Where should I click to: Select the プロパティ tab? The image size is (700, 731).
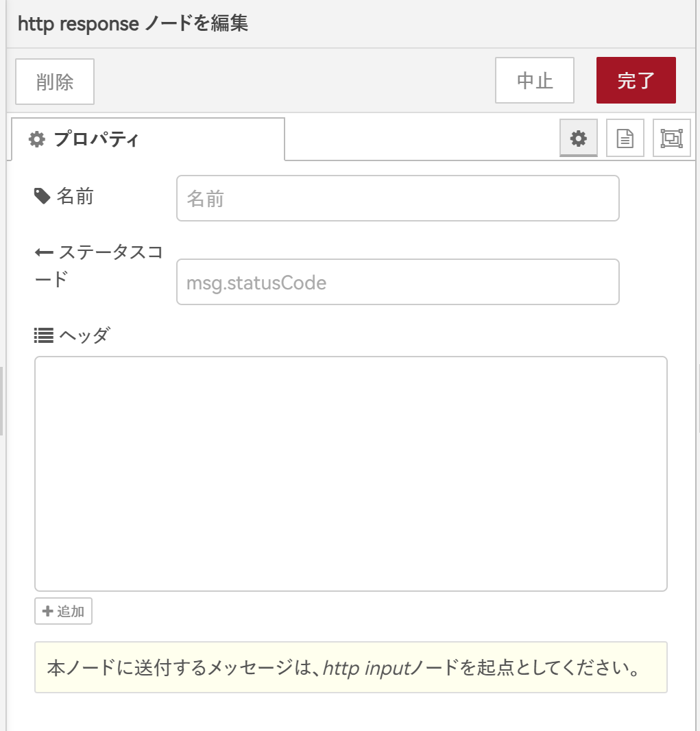coord(96,139)
